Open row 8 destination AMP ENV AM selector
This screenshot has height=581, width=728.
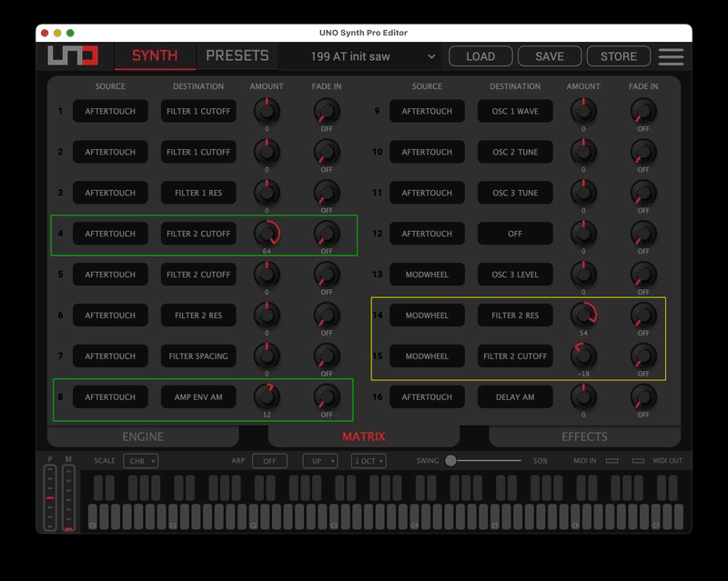[x=198, y=396]
